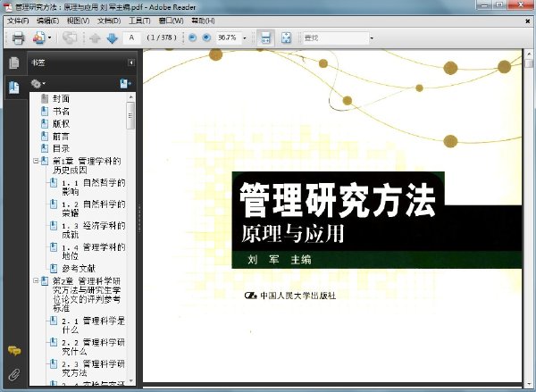Open bookmark 2.3 管理科学研究方法
The image size is (536, 392).
93,368
